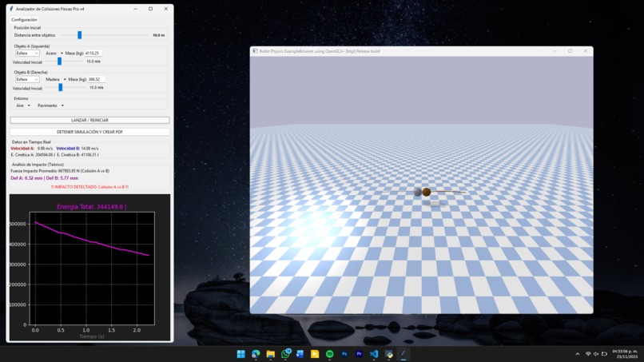This screenshot has width=644, height=362.
Task: Click the Bullet Physics window title icon
Action: [x=255, y=51]
